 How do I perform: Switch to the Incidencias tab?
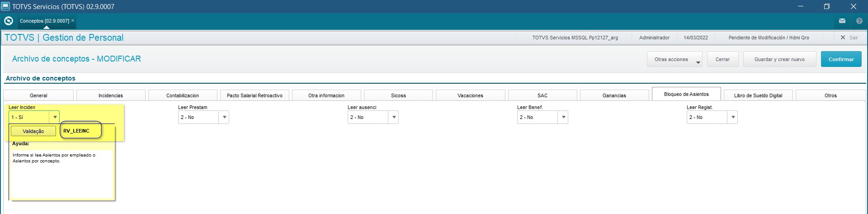(x=111, y=95)
